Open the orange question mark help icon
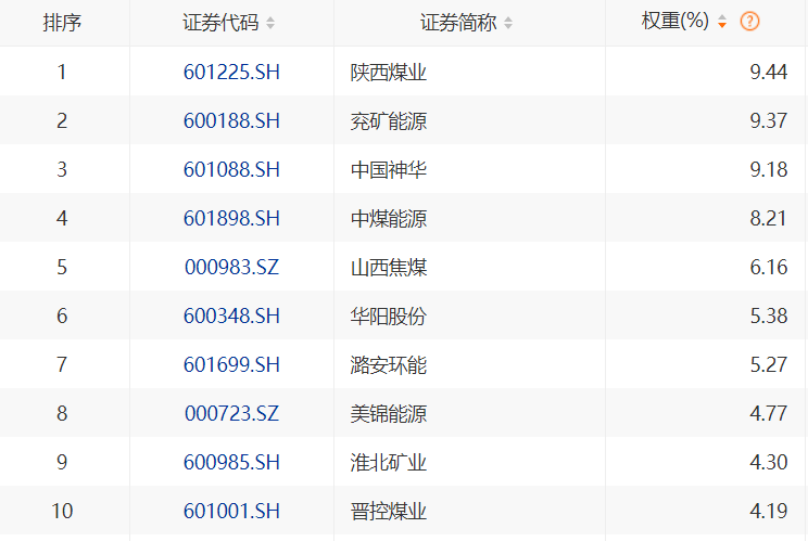The image size is (808, 542). tap(749, 22)
